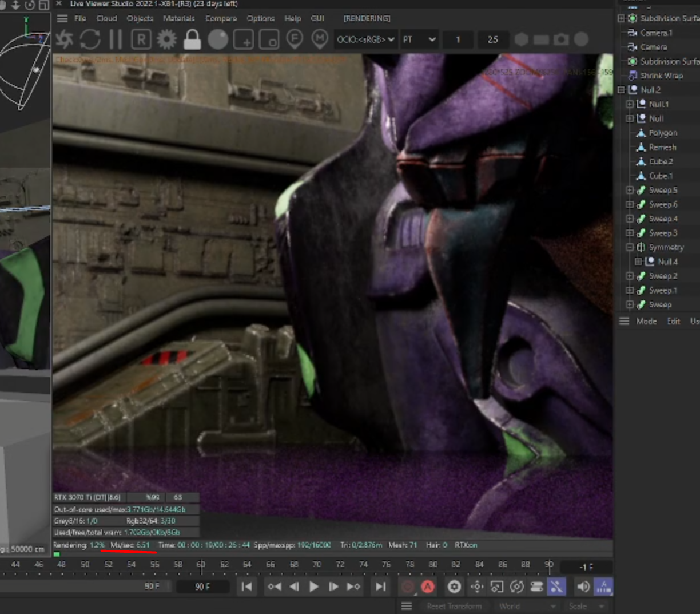Select the focus picker F icon

point(295,39)
